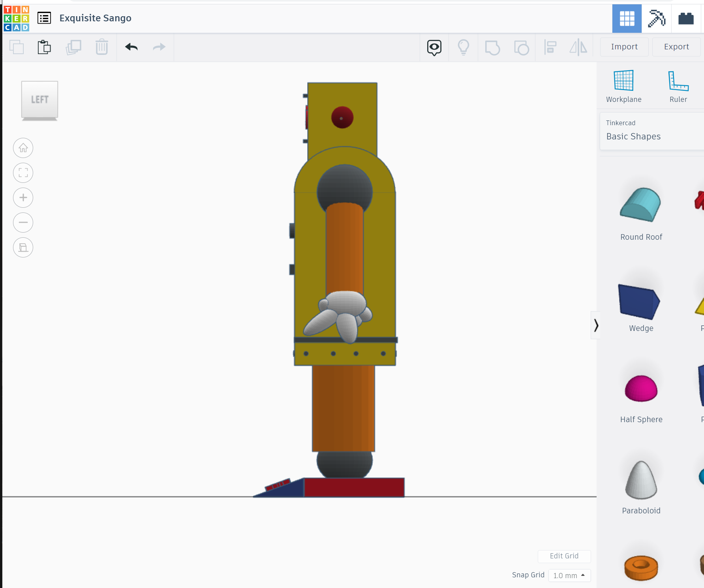This screenshot has height=588, width=704.
Task: Select the Ruler tool
Action: (x=678, y=86)
